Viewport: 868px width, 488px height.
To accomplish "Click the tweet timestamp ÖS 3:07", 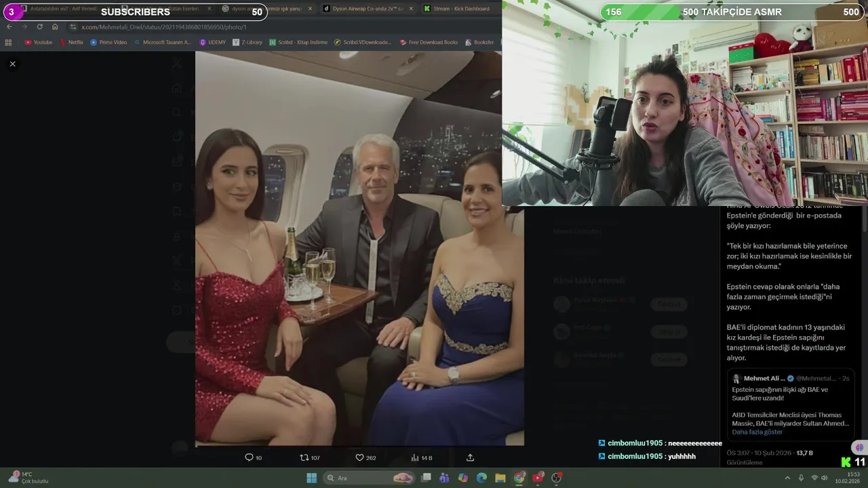I will pos(759,453).
